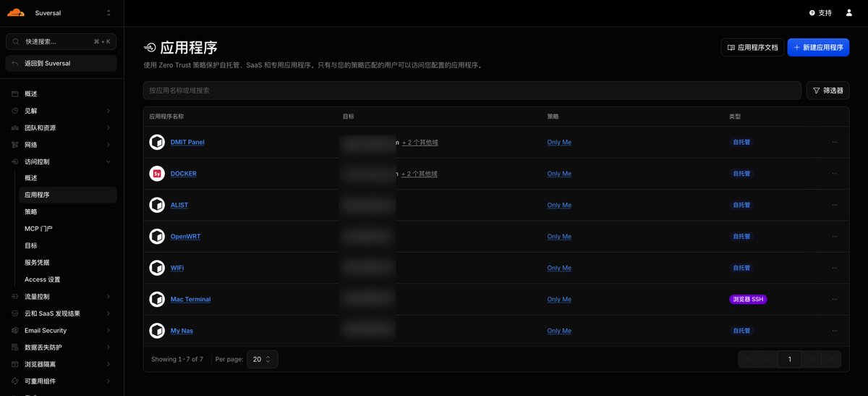Click the Cloudflare logo icon
Screen dimensions: 868x396
pos(16,12)
